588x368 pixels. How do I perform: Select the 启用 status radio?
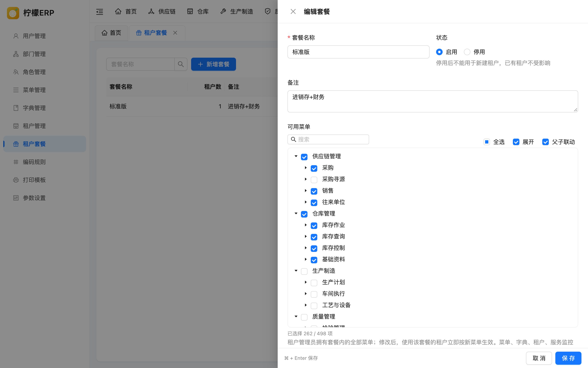click(x=439, y=52)
